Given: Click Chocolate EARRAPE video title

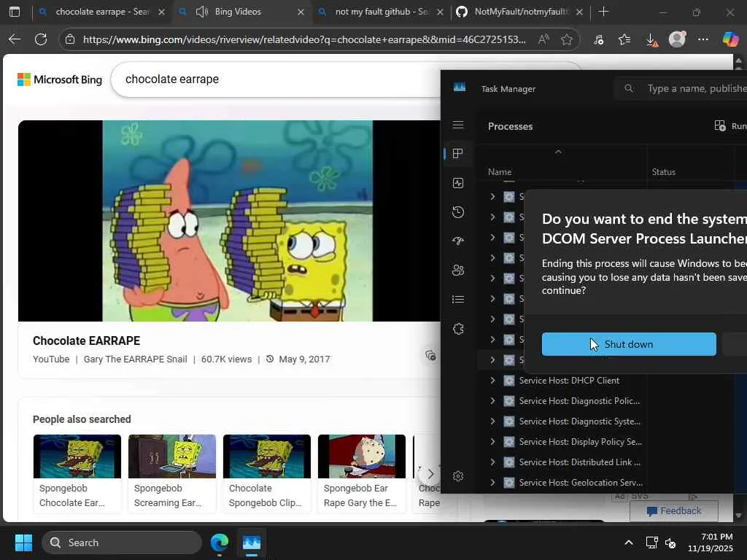Looking at the screenshot, I should click(x=86, y=341).
